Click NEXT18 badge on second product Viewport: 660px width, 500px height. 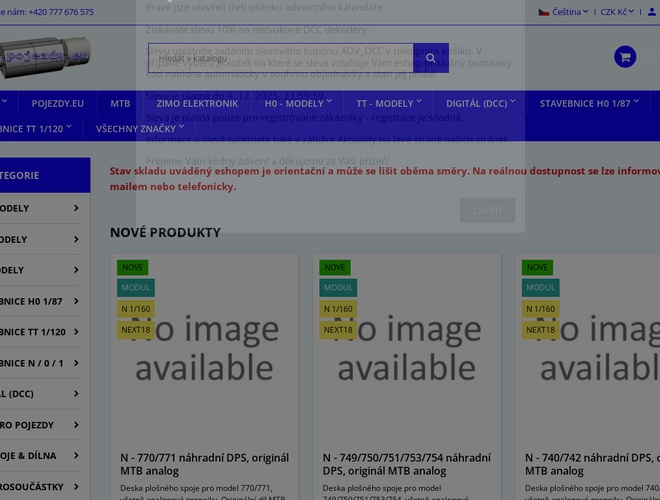338,330
